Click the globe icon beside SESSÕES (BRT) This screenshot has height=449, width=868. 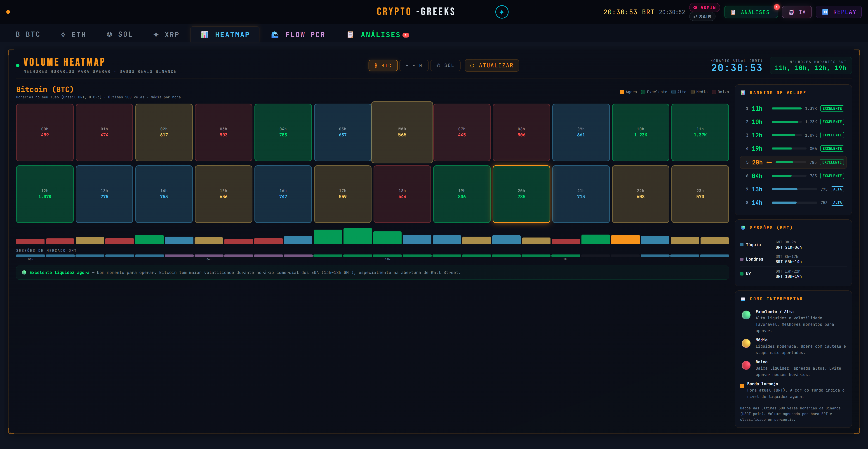tap(743, 228)
